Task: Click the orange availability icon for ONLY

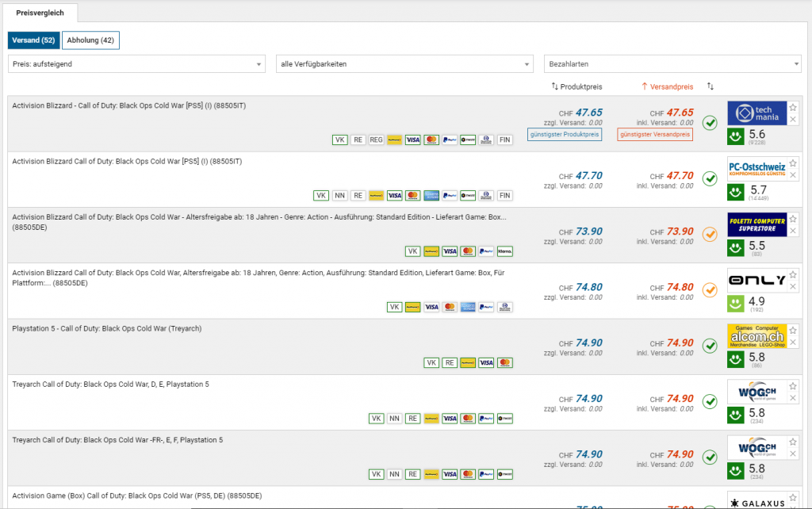Action: click(710, 289)
